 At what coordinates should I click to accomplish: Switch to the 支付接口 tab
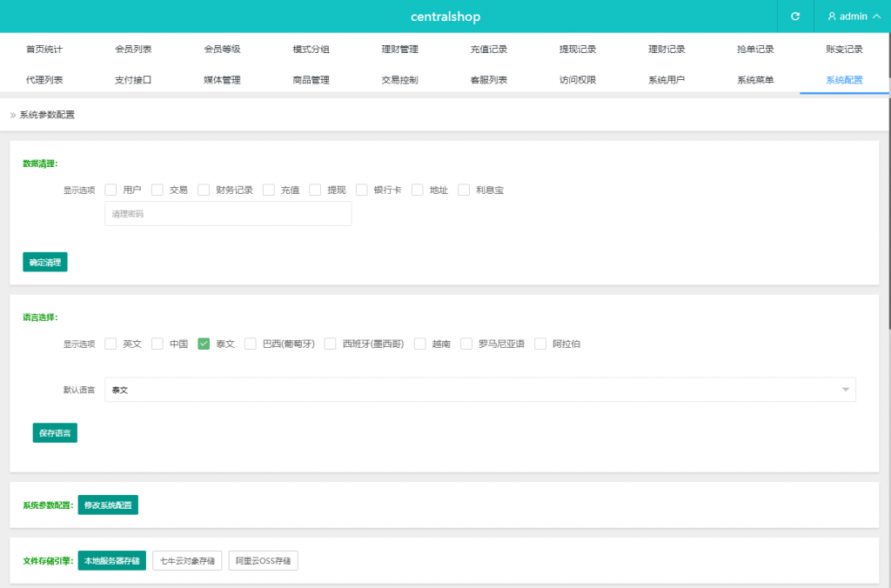click(x=133, y=80)
